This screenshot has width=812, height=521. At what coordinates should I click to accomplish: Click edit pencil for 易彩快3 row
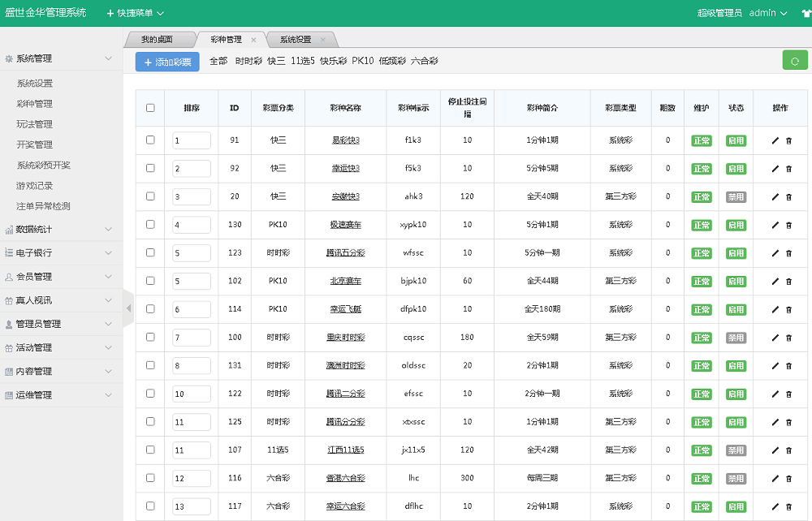pyautogui.click(x=775, y=140)
